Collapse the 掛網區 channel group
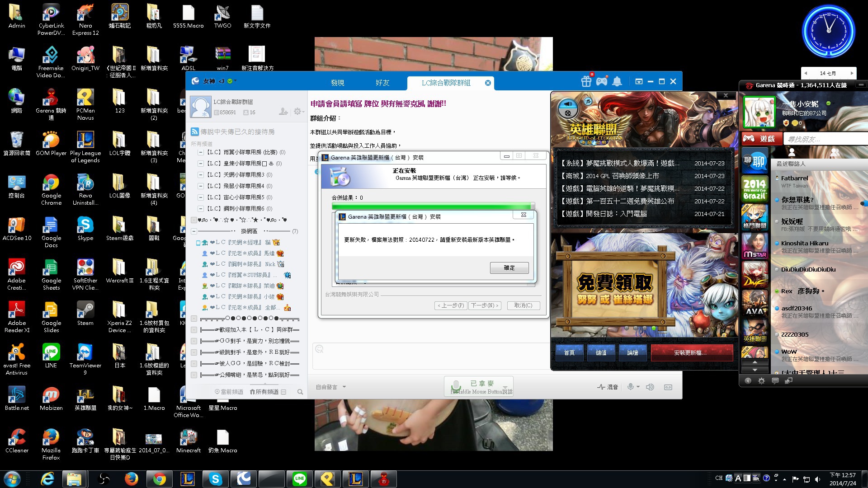 point(194,231)
